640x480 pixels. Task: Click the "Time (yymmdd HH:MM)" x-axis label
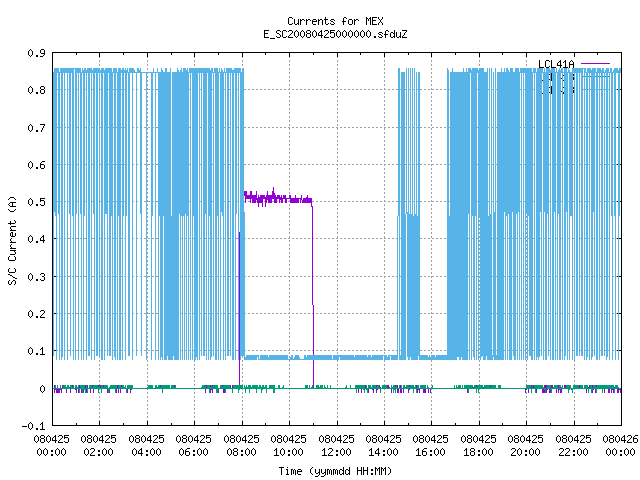[335, 471]
